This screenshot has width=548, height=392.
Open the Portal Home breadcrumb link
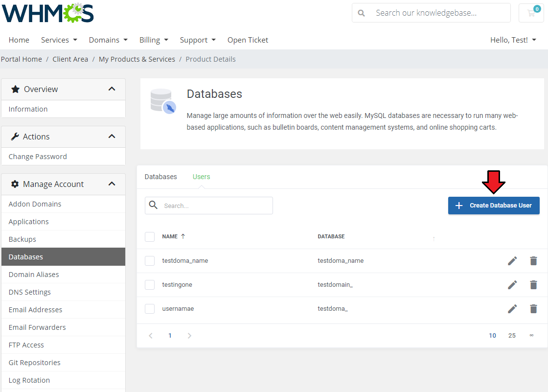click(x=22, y=59)
